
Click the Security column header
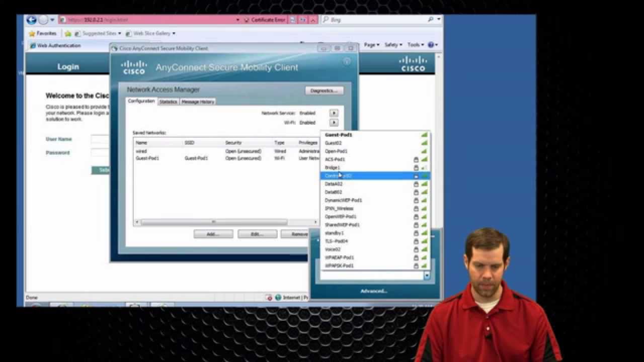pos(247,143)
